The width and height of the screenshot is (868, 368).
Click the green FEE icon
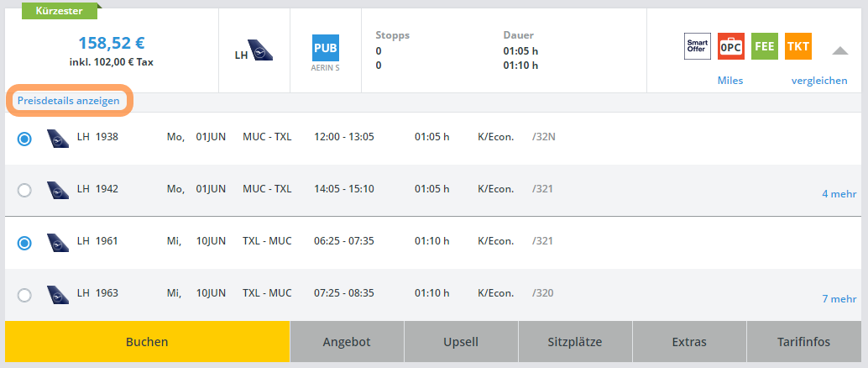(765, 47)
